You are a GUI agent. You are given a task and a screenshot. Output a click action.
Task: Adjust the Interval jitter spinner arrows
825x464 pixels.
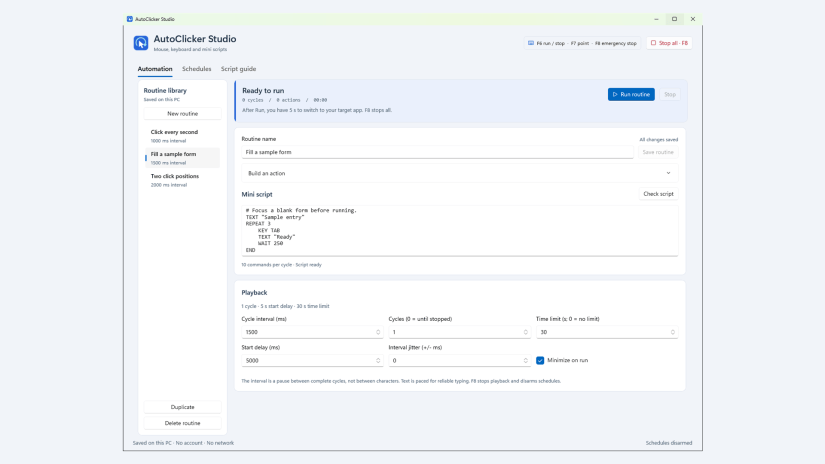525,360
